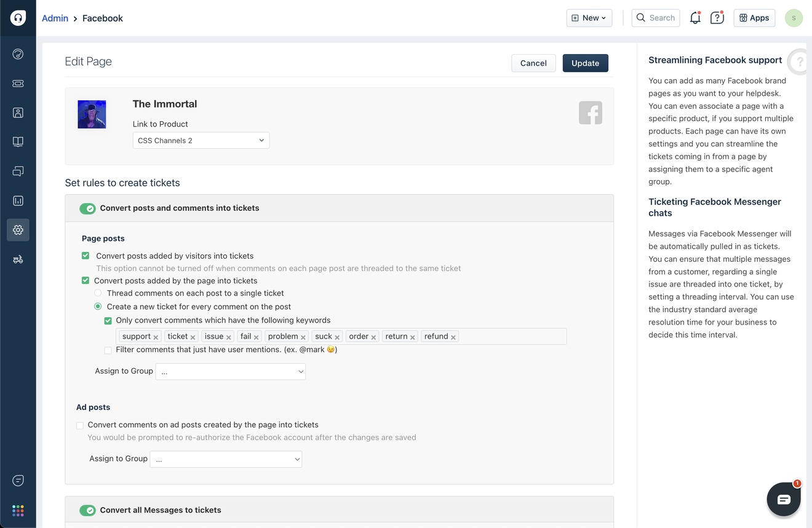Select Thread comments to a single ticket

pos(98,293)
